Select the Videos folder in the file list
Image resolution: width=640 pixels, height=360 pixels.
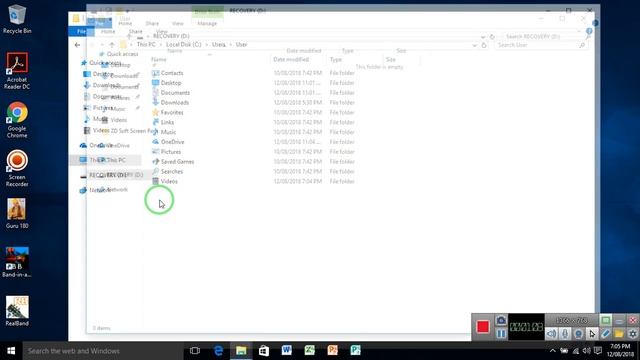pos(169,181)
